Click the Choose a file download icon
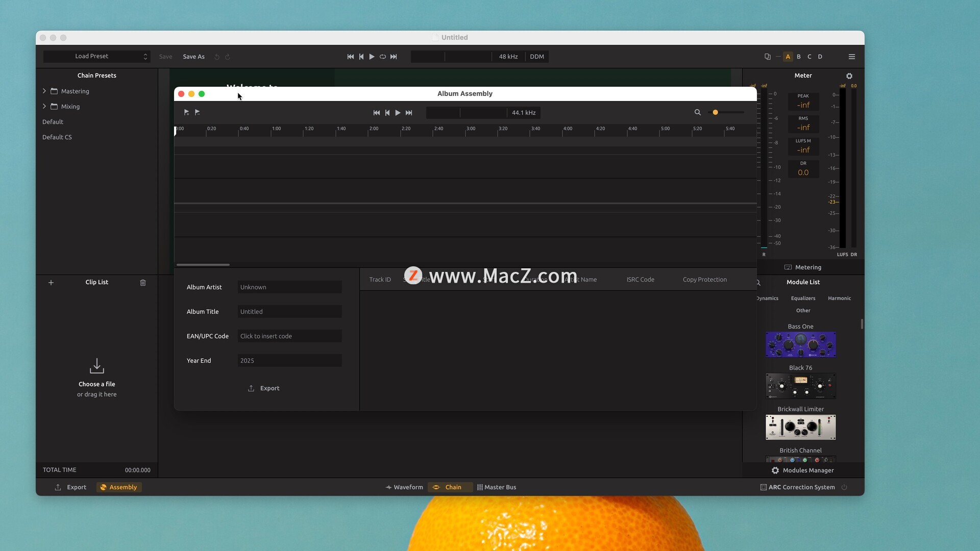 point(97,366)
